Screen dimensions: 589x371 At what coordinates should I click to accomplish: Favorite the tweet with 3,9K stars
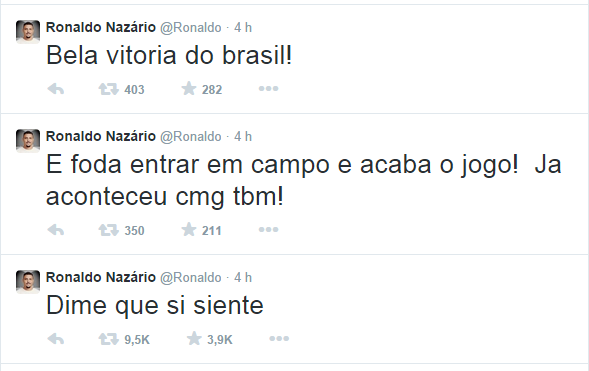[194, 339]
